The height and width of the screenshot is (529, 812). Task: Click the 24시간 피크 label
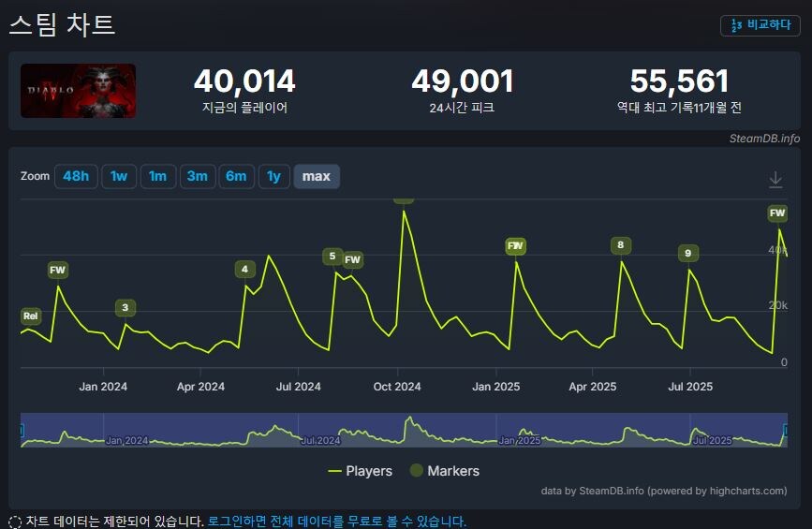[462, 108]
